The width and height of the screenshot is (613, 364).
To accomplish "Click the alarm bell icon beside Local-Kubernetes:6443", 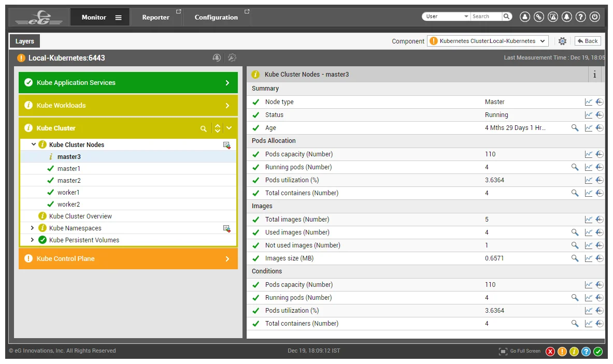I will (217, 58).
